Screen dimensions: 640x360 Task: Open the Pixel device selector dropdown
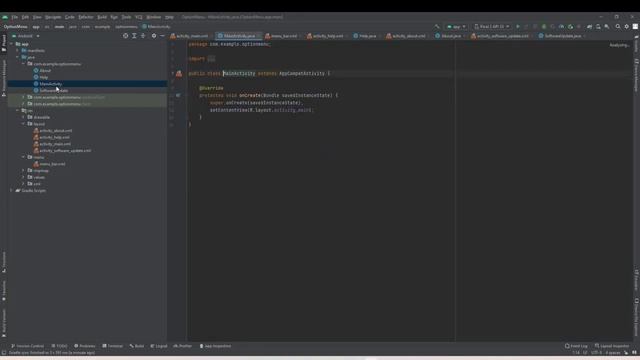pyautogui.click(x=492, y=27)
